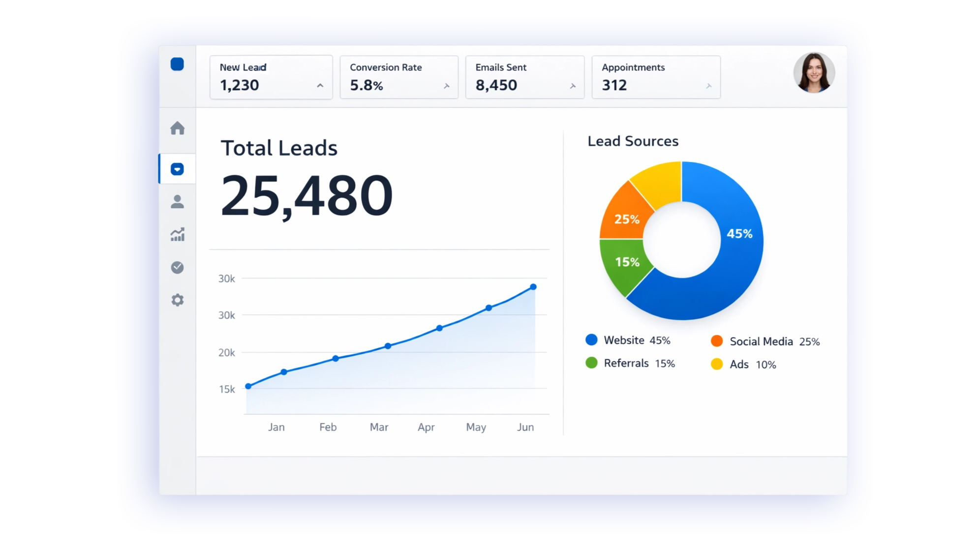
Task: Toggle Website legend blue dot
Action: [591, 340]
